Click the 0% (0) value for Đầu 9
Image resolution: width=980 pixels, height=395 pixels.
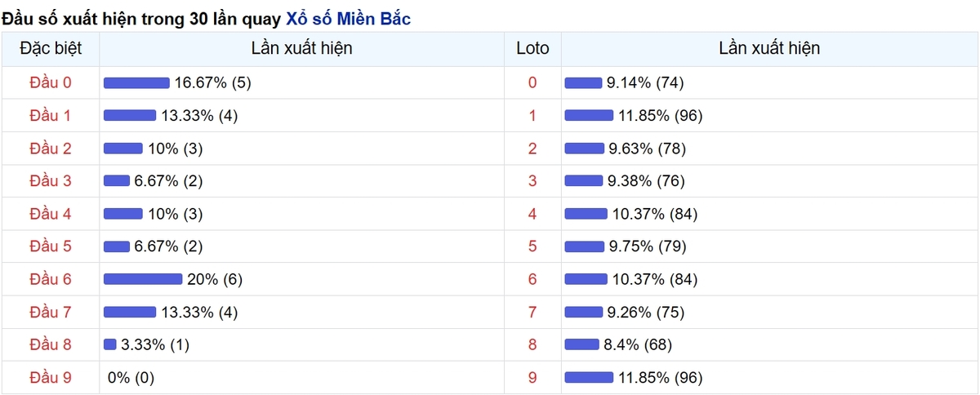click(x=131, y=378)
